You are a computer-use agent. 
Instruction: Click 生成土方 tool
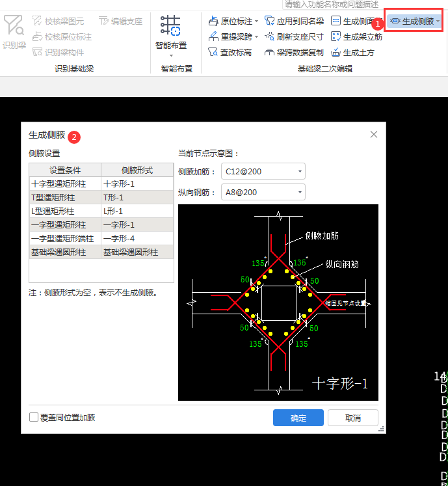click(352, 52)
